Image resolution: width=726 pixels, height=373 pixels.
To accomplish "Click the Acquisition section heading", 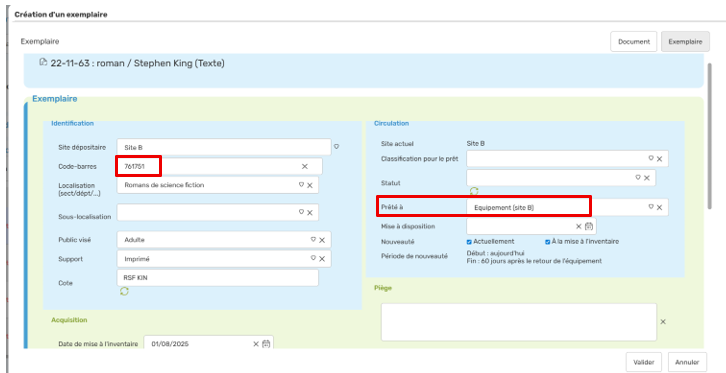I will pos(69,320).
